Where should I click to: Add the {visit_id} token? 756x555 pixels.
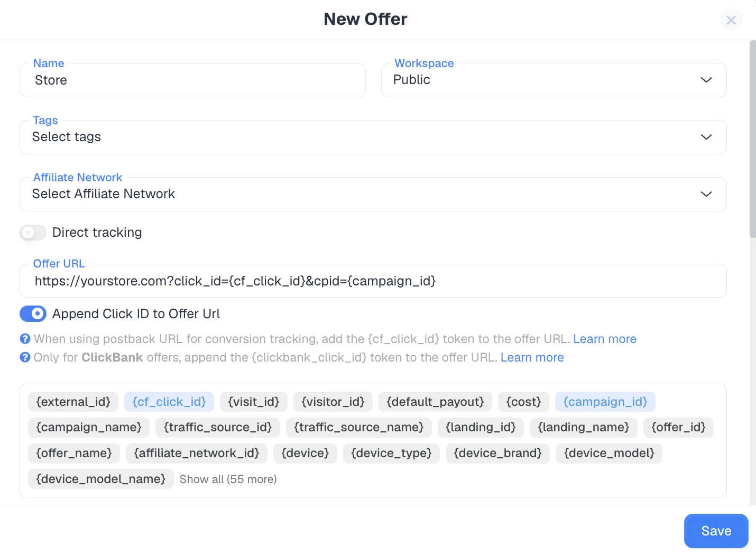click(254, 402)
